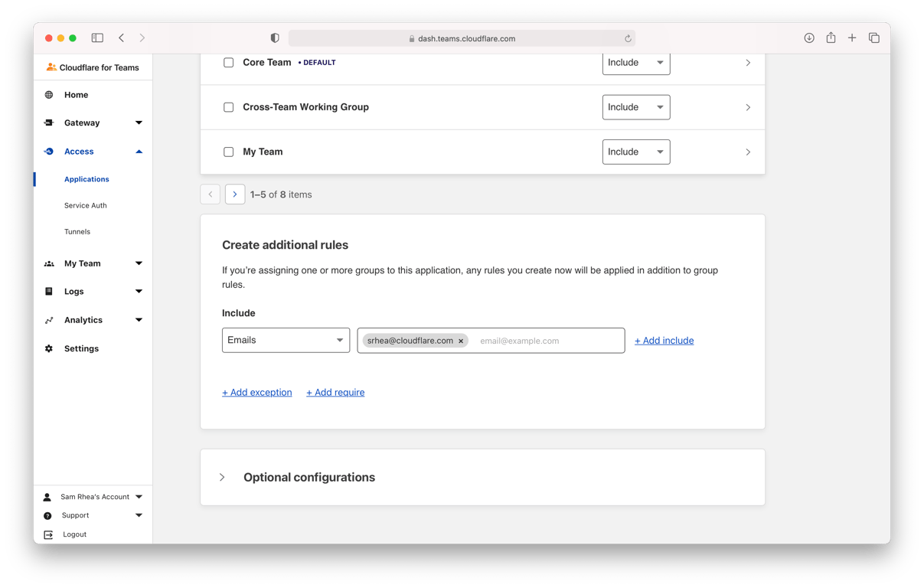924x588 pixels.
Task: Click the Gateway sidebar icon
Action: point(49,122)
